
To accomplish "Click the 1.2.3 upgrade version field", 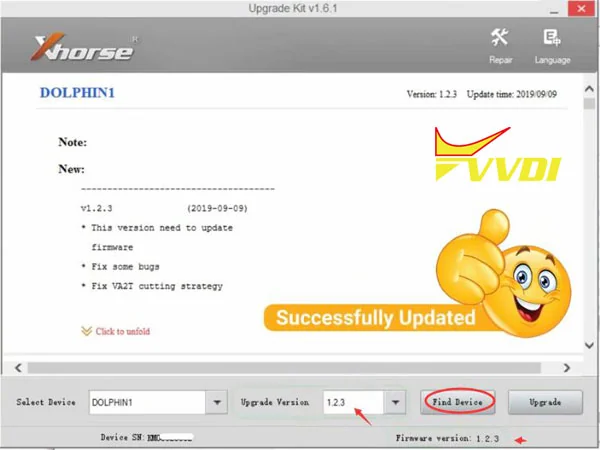I will 354,402.
